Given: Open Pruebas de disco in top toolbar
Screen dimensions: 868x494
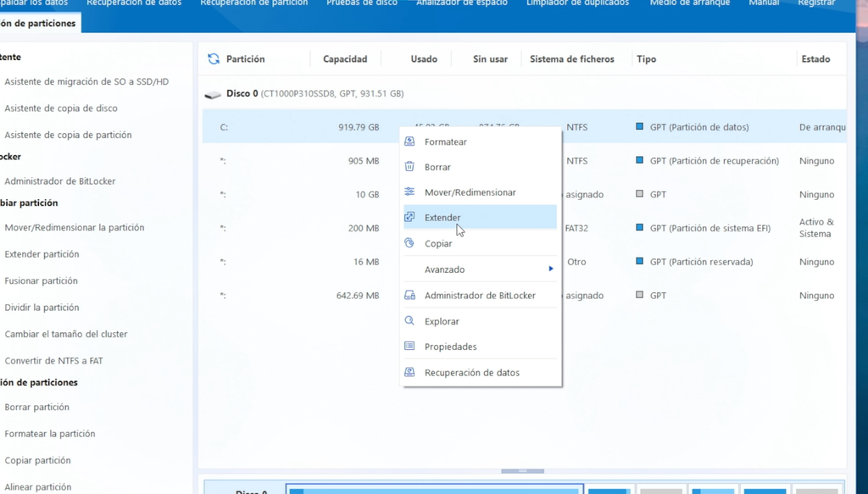Looking at the screenshot, I should tap(362, 3).
